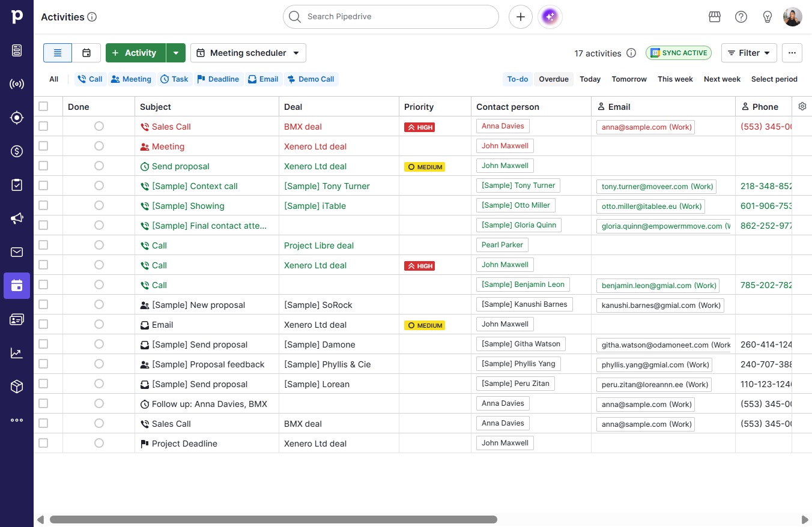Sort by the Subject column header

click(156, 107)
